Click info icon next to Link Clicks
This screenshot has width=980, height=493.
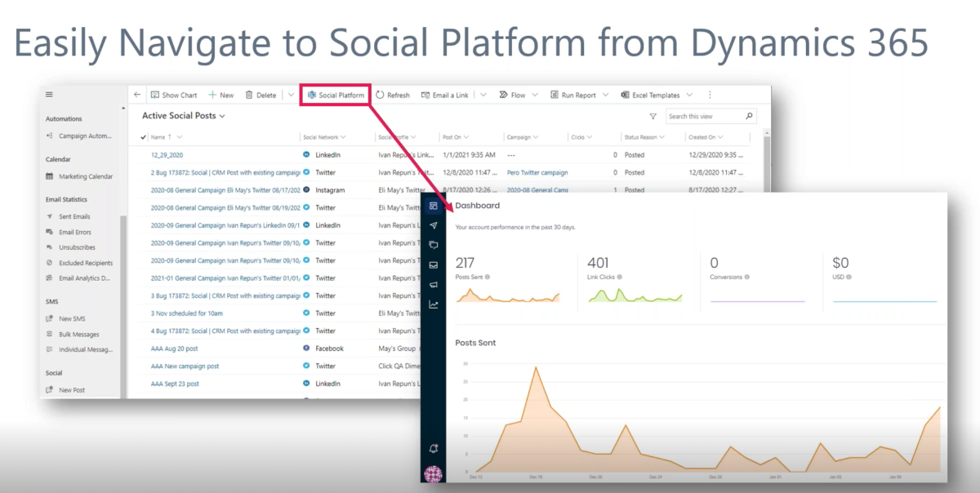[620, 278]
